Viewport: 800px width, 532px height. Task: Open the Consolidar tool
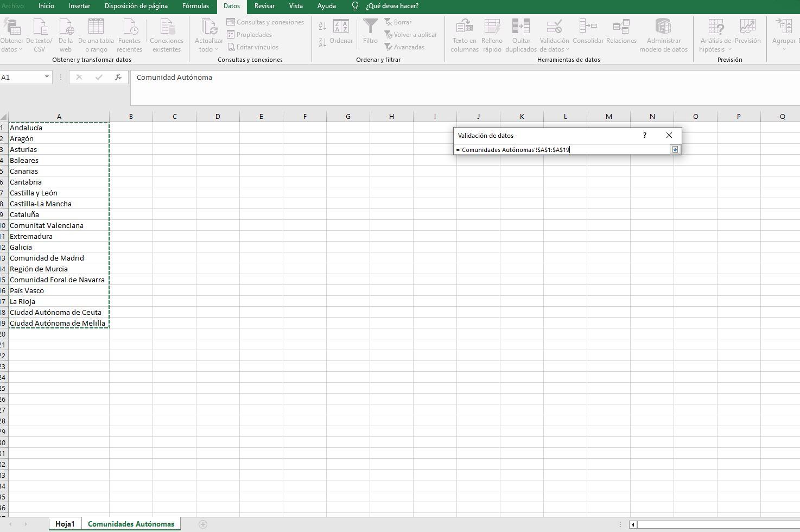588,31
